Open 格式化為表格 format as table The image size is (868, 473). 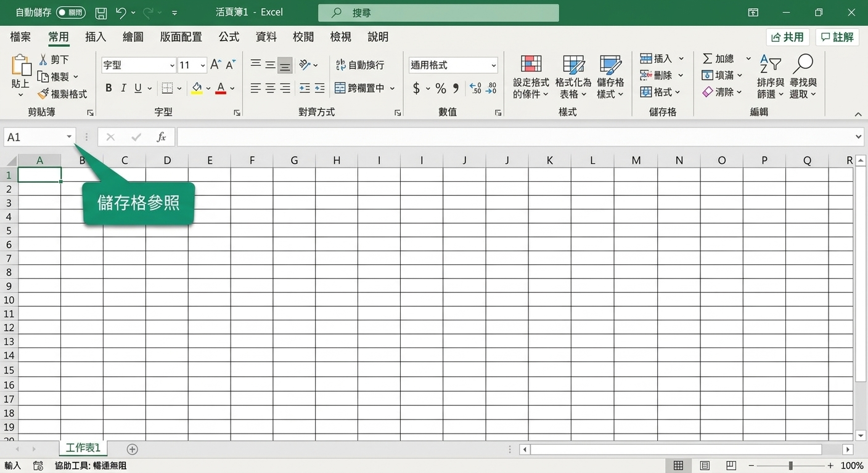[573, 77]
